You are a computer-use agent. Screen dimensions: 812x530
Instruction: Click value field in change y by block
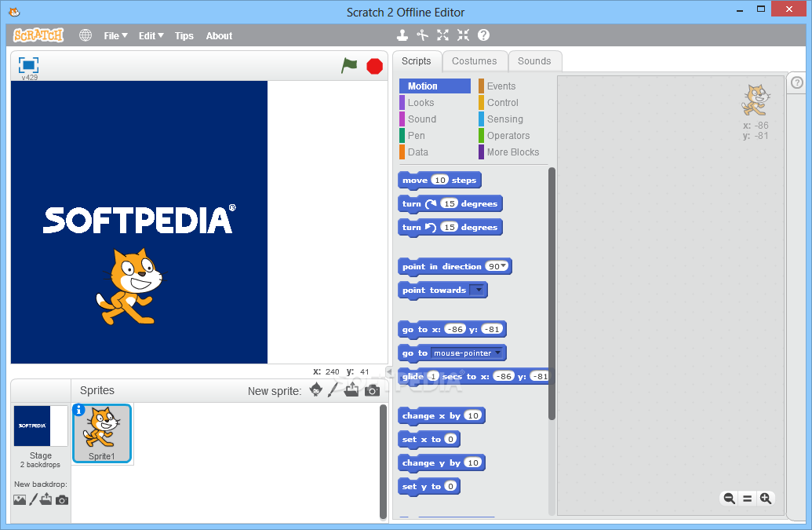point(473,462)
